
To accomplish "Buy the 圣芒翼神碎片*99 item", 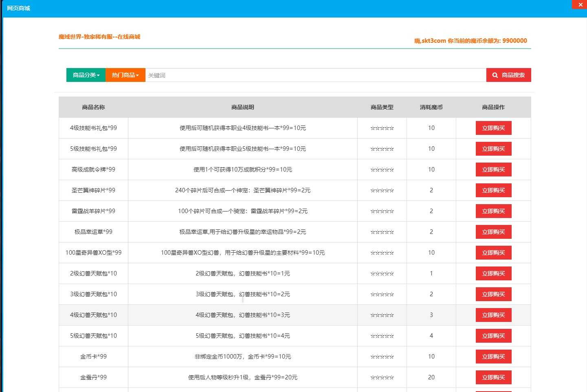I will tap(493, 190).
